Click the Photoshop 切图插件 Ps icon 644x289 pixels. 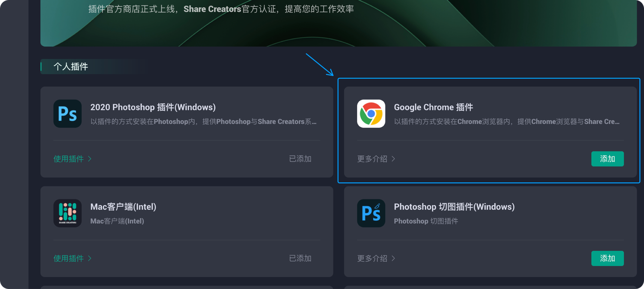(371, 213)
